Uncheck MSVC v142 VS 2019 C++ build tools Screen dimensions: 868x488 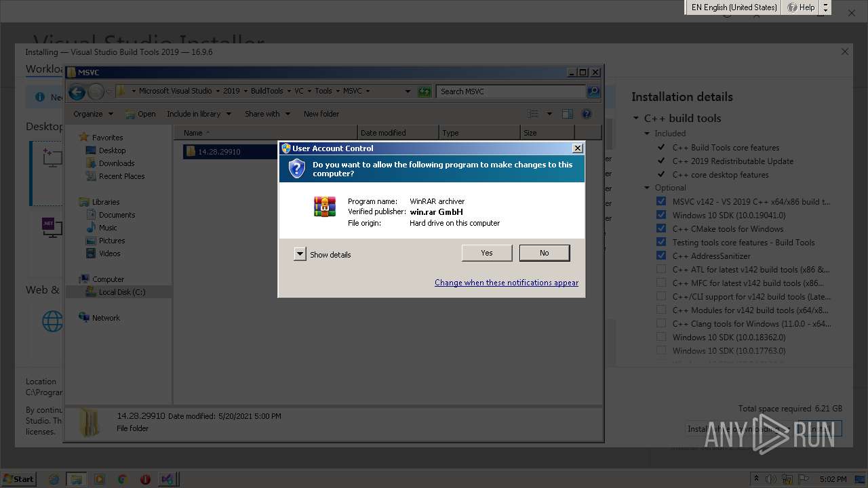(661, 201)
